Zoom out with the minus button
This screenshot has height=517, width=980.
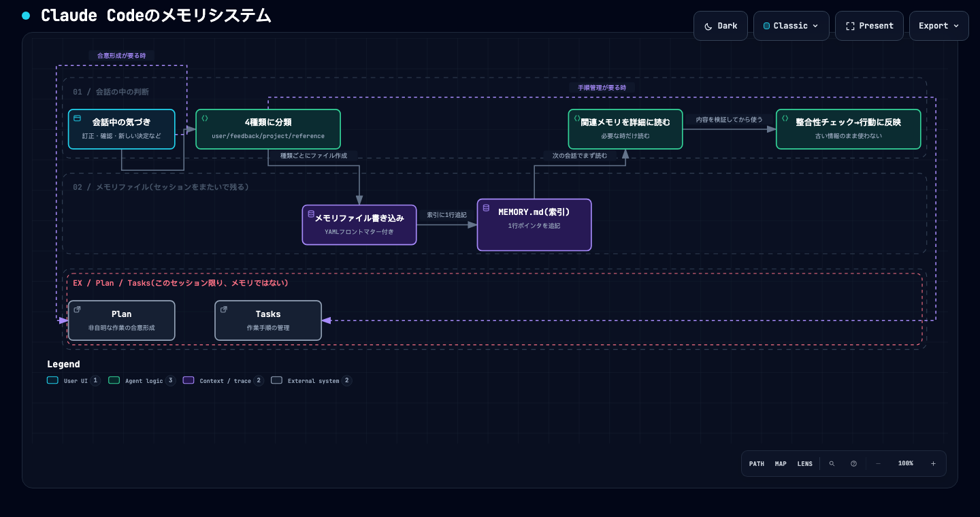pyautogui.click(x=878, y=464)
